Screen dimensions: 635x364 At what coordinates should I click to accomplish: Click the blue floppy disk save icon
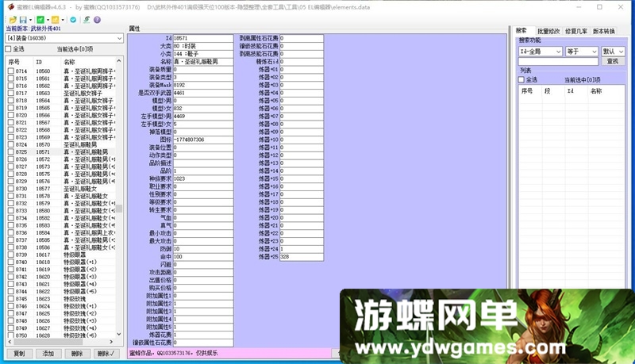point(23,19)
